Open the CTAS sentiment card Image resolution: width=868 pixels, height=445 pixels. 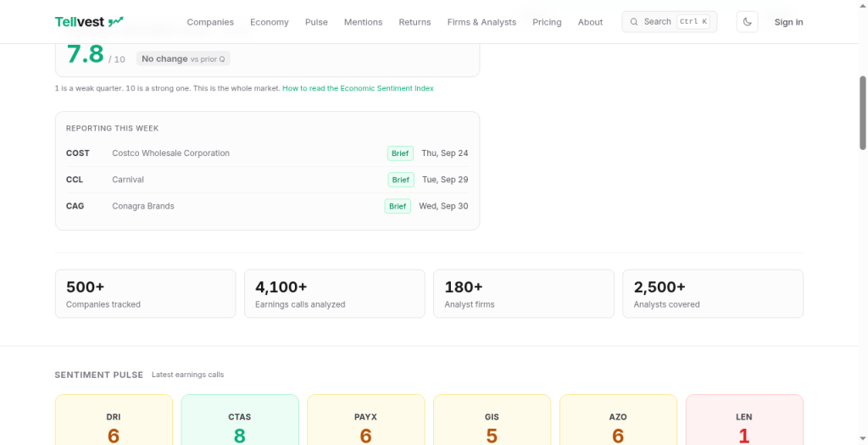[x=240, y=420]
